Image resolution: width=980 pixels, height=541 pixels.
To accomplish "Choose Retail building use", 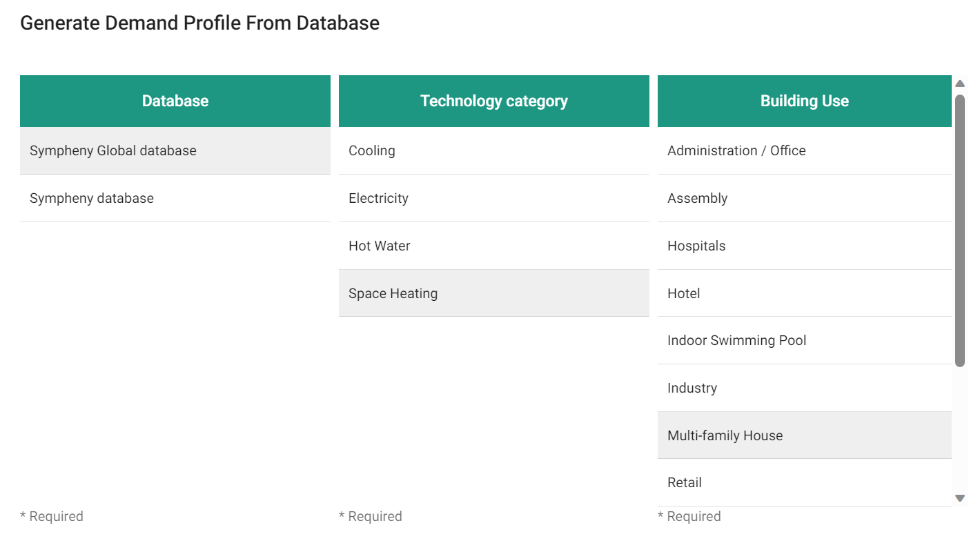I will pyautogui.click(x=804, y=482).
